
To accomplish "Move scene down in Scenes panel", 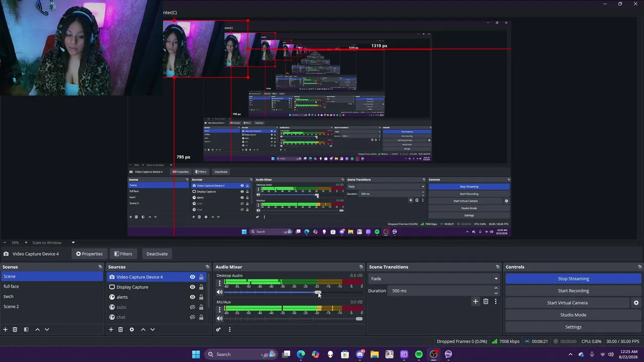I will click(47, 329).
